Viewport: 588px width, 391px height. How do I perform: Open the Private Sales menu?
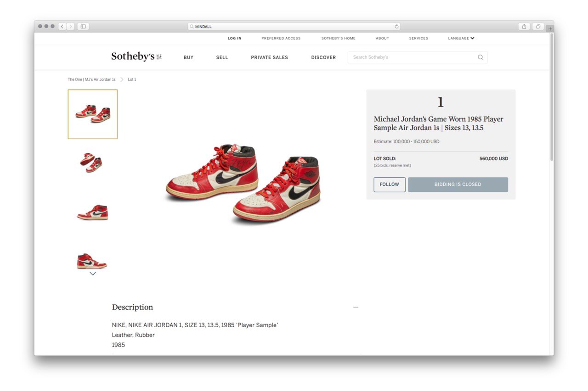point(270,57)
